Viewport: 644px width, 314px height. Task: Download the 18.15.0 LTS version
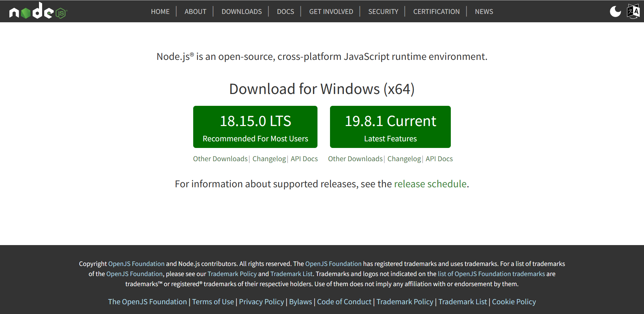[255, 127]
